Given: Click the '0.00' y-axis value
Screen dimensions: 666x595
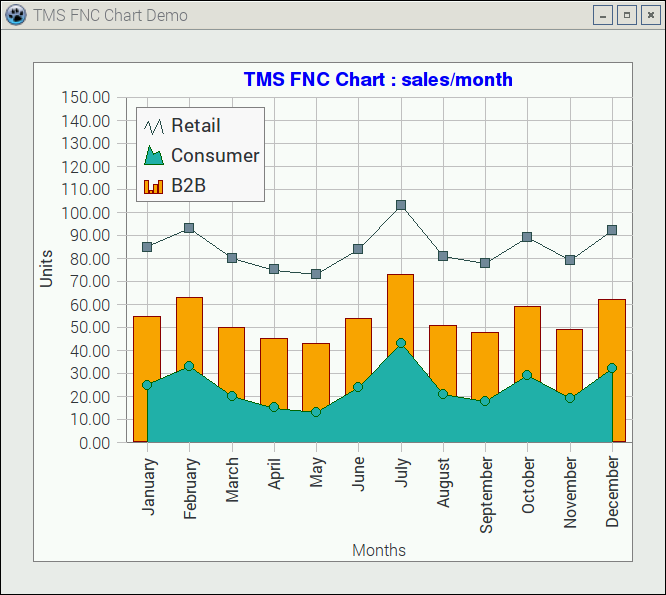Looking at the screenshot, I should point(94,443).
